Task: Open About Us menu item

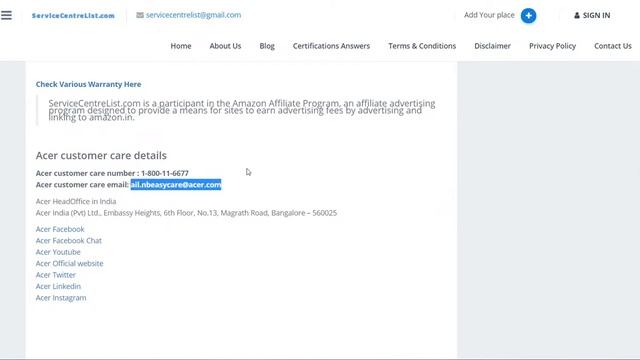Action: [225, 46]
